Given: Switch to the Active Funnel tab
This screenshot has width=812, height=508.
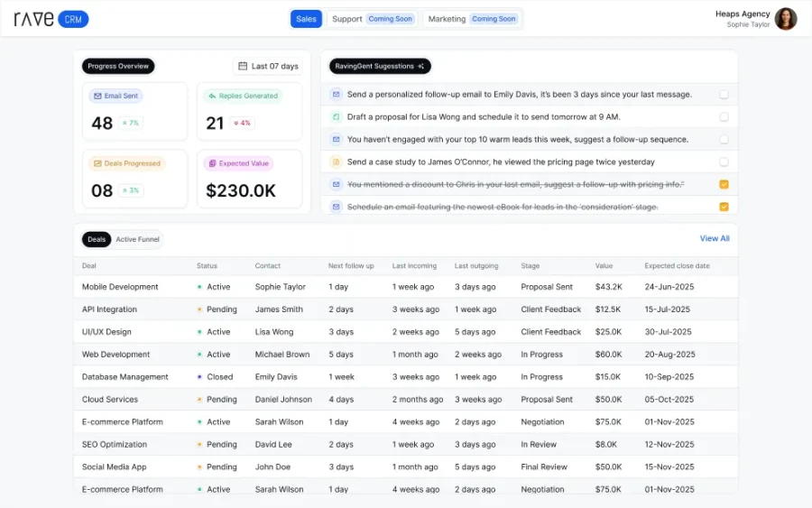Looking at the screenshot, I should click(x=138, y=239).
